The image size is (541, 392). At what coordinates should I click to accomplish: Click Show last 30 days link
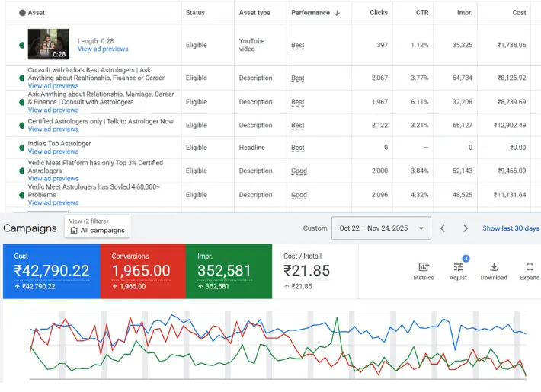click(511, 228)
